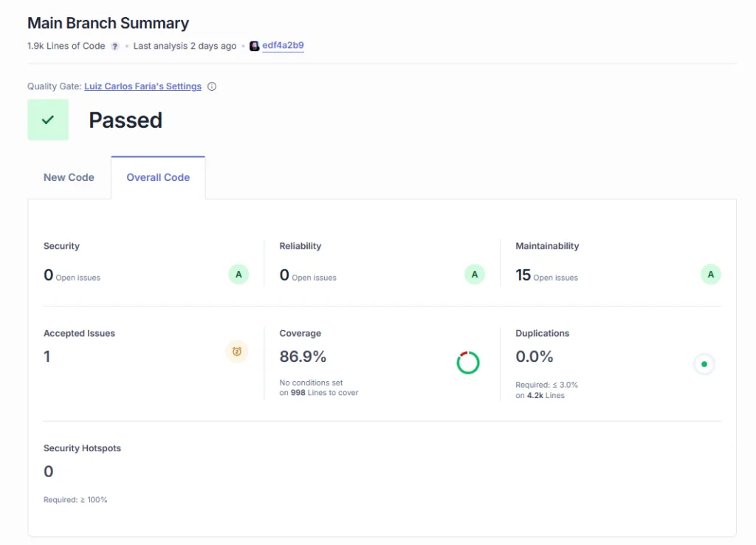
Task: Click the green Passed checkmark icon
Action: 48,120
